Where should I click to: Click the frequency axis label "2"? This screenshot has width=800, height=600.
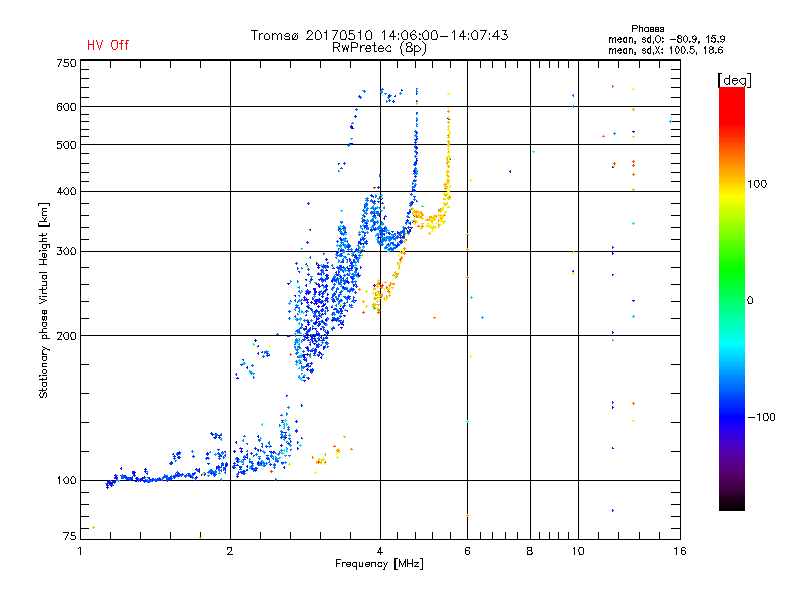(x=230, y=551)
